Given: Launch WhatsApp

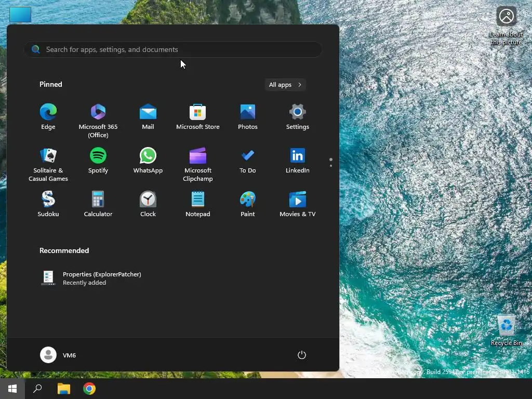Looking at the screenshot, I should pos(148,161).
